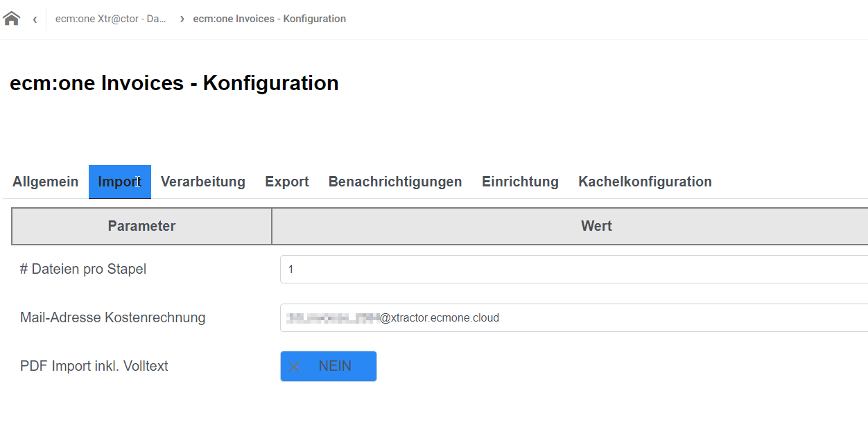Open the ecm:one Xtr@ctor breadcrumb link
868x438 pixels.
point(111,19)
